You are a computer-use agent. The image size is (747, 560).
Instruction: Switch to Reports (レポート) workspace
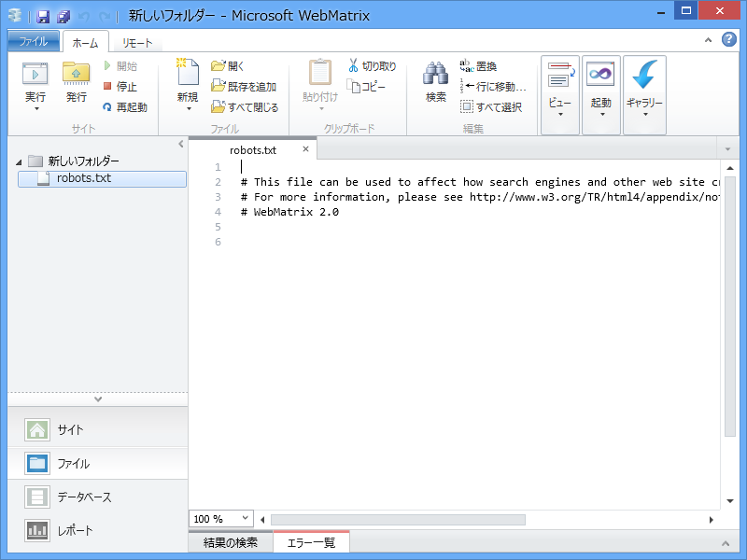pyautogui.click(x=98, y=530)
